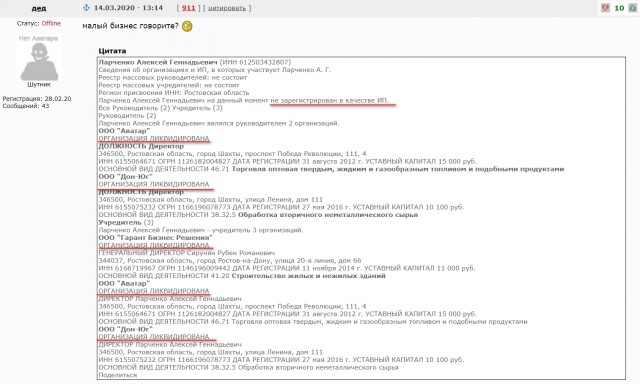Click the Offline status text
Image resolution: width=640 pixels, height=384 pixels.
point(51,23)
